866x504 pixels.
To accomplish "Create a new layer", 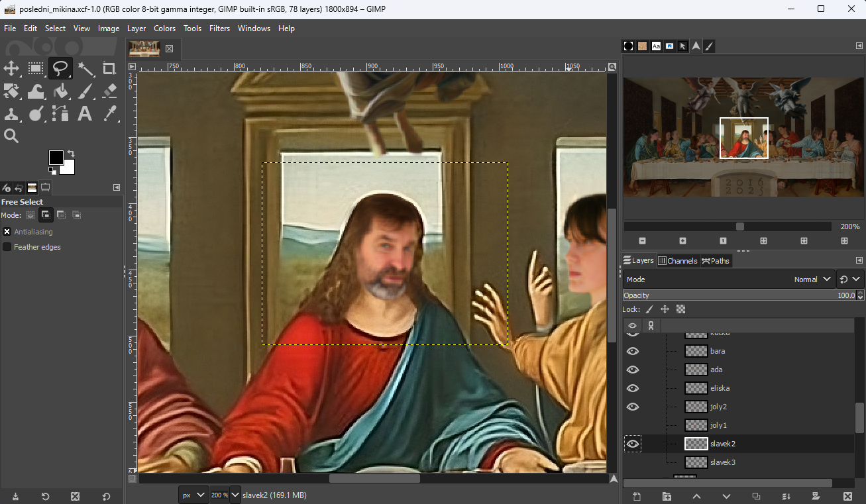I will [637, 497].
